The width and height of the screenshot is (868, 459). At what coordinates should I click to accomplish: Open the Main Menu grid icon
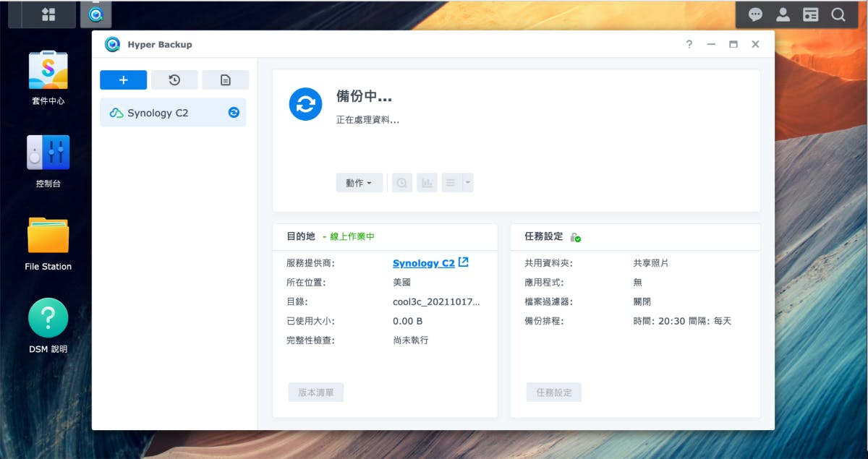click(48, 14)
